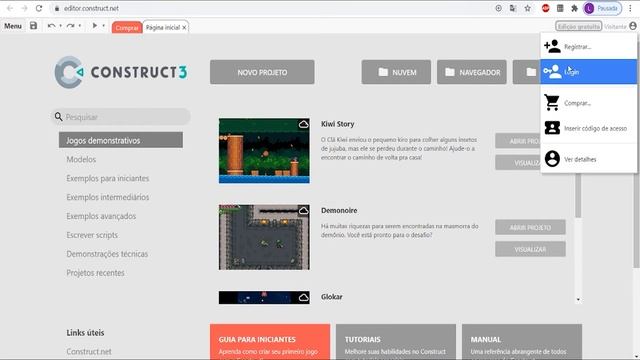Select Modelos category
640x360 pixels.
(x=81, y=159)
